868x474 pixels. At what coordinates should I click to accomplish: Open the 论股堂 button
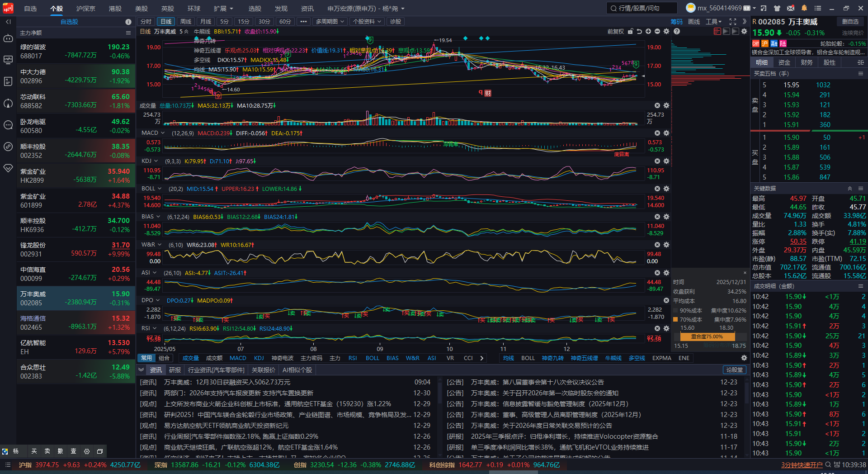(x=734, y=370)
